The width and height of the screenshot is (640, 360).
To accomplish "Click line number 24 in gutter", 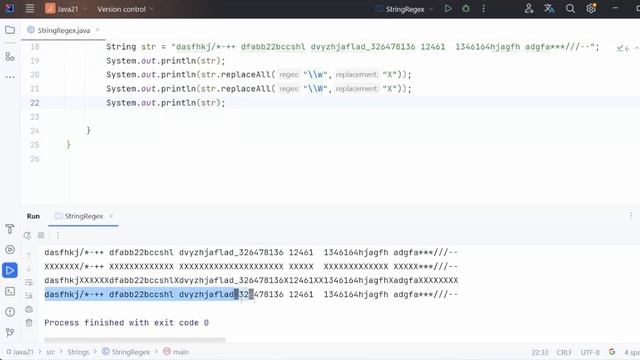I will [x=35, y=131].
